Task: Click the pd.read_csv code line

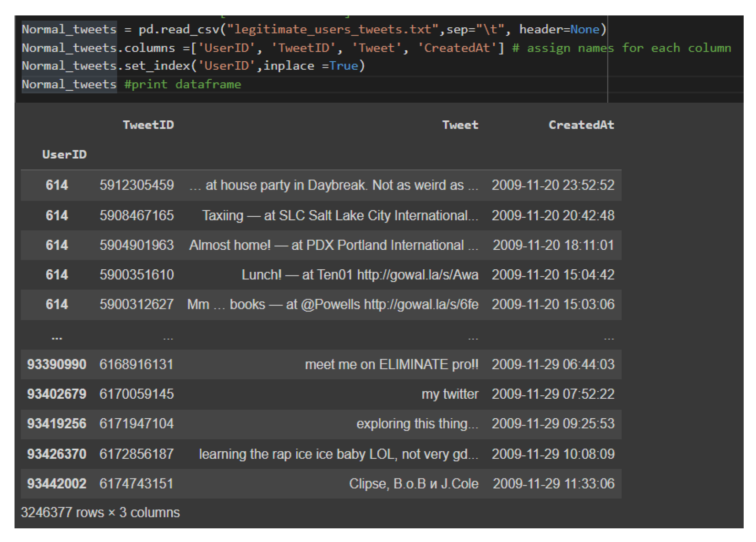Action: [x=313, y=30]
